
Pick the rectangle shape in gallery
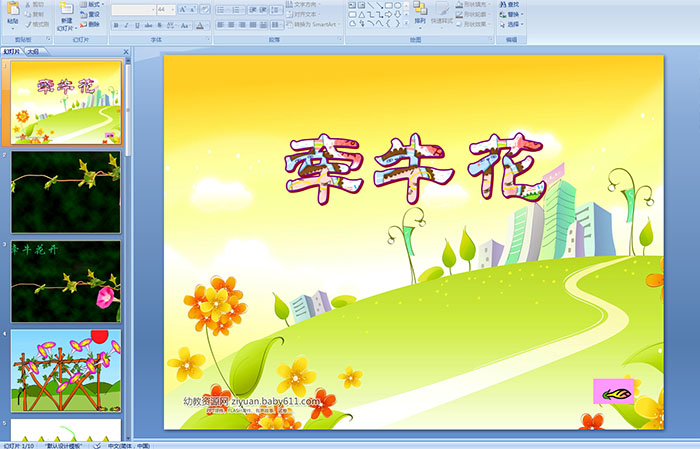point(389,5)
